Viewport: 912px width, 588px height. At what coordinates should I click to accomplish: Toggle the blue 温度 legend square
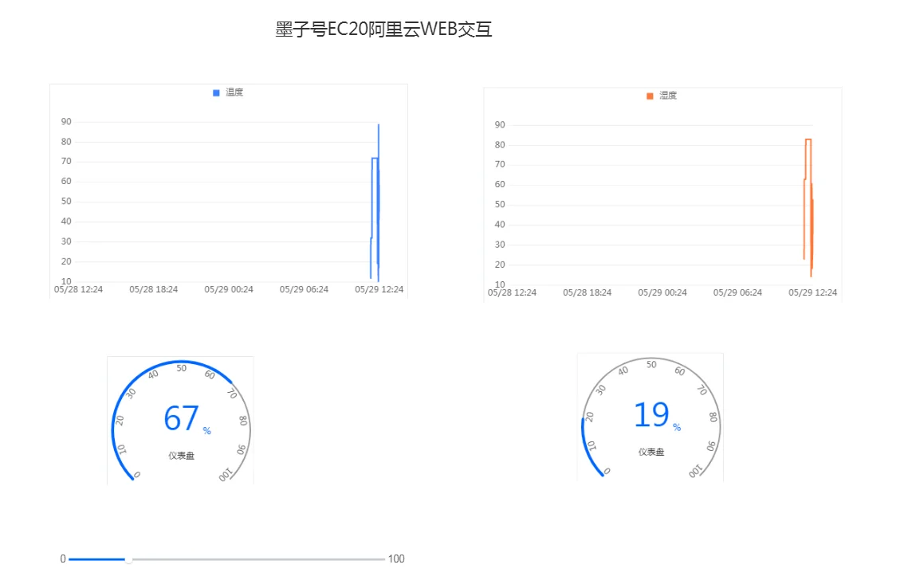tap(216, 93)
